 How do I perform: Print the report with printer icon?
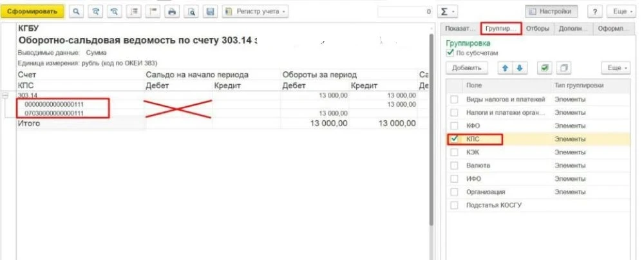pos(172,12)
